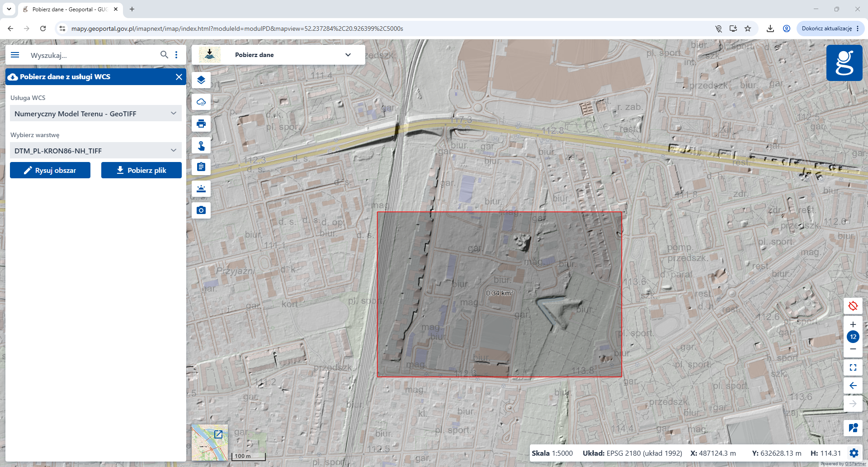Open the overview minimap thumbnail
Image resolution: width=868 pixels, height=467 pixels.
210,443
